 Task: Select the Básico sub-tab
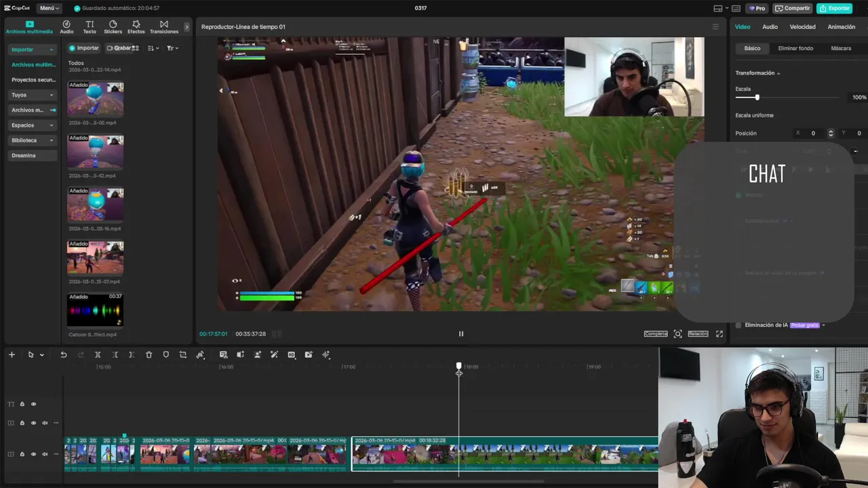pyautogui.click(x=752, y=48)
